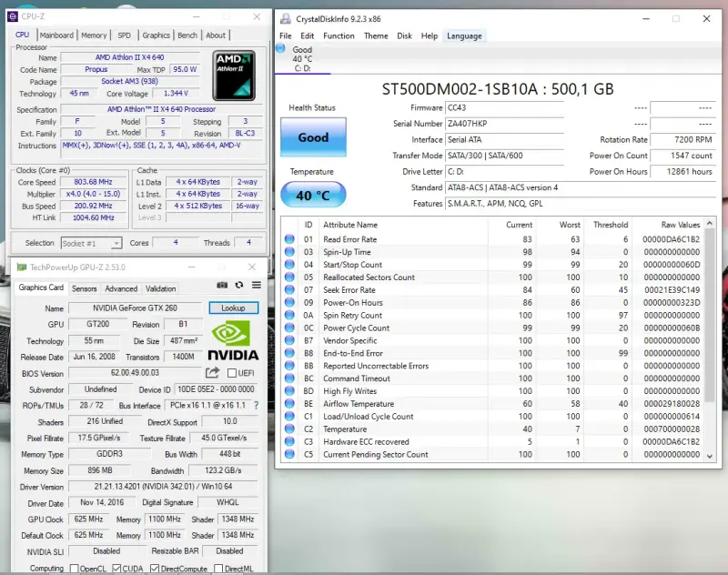Click status orb for Spin-Up Time
The height and width of the screenshot is (575, 728).
289,251
